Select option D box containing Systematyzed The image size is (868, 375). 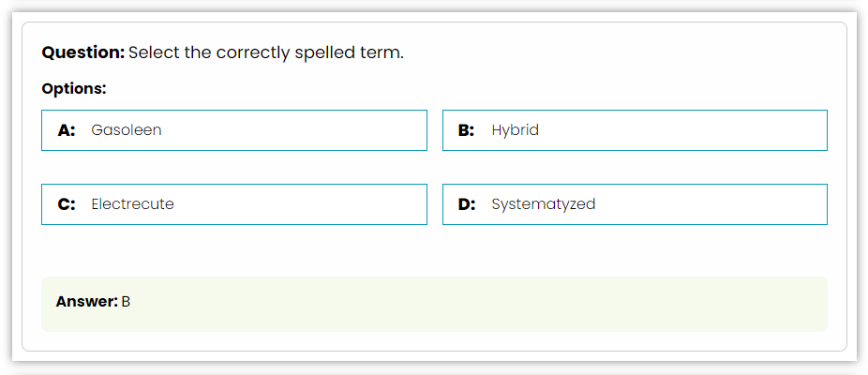635,204
